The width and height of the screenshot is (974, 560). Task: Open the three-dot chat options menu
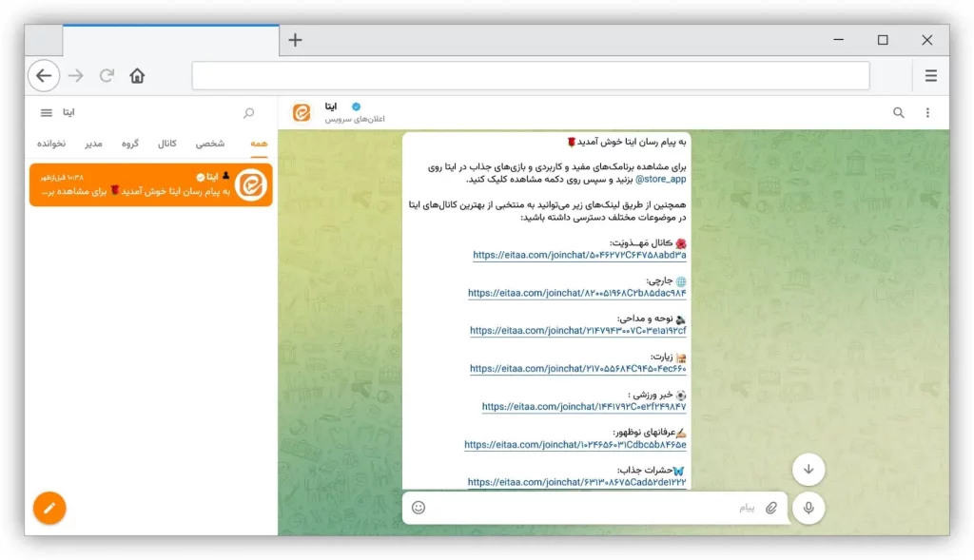(x=928, y=112)
